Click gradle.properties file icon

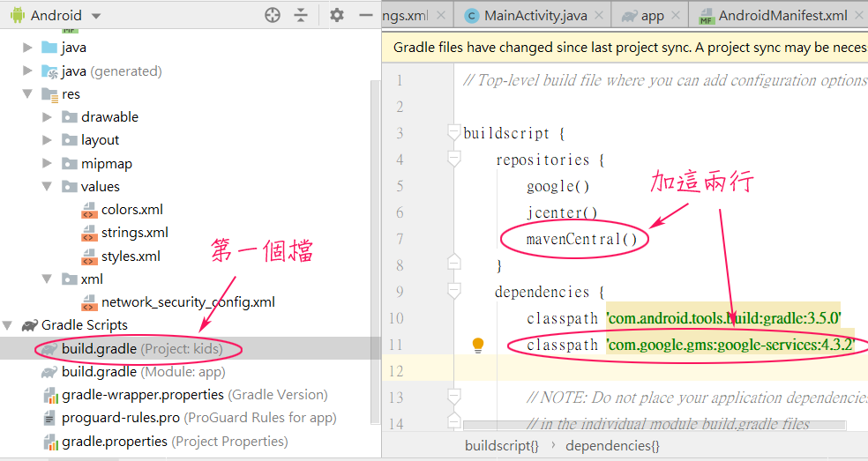[x=50, y=442]
